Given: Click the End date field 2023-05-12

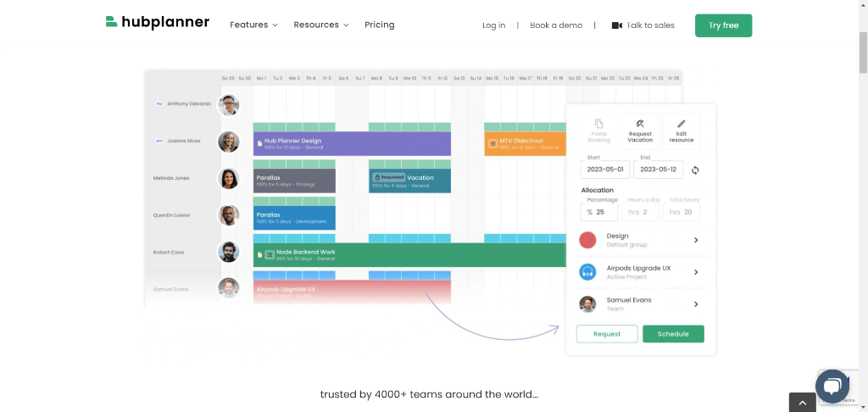Looking at the screenshot, I should pyautogui.click(x=658, y=170).
